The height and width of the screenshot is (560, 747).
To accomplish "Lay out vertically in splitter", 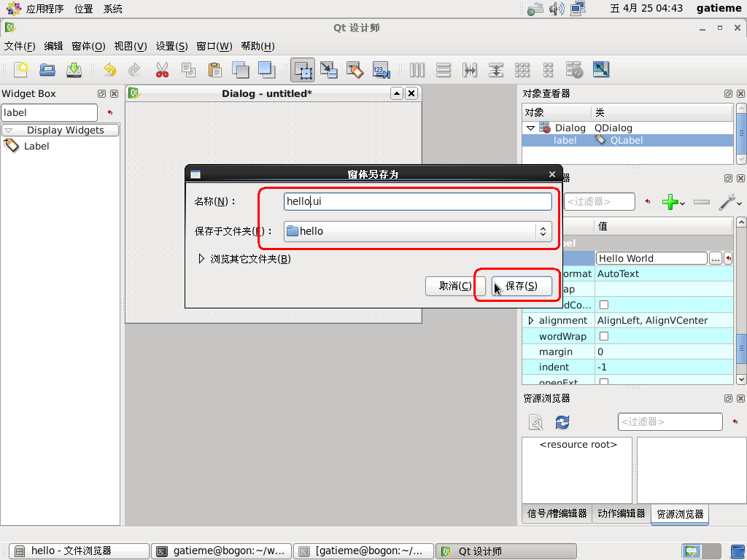I will tap(496, 70).
